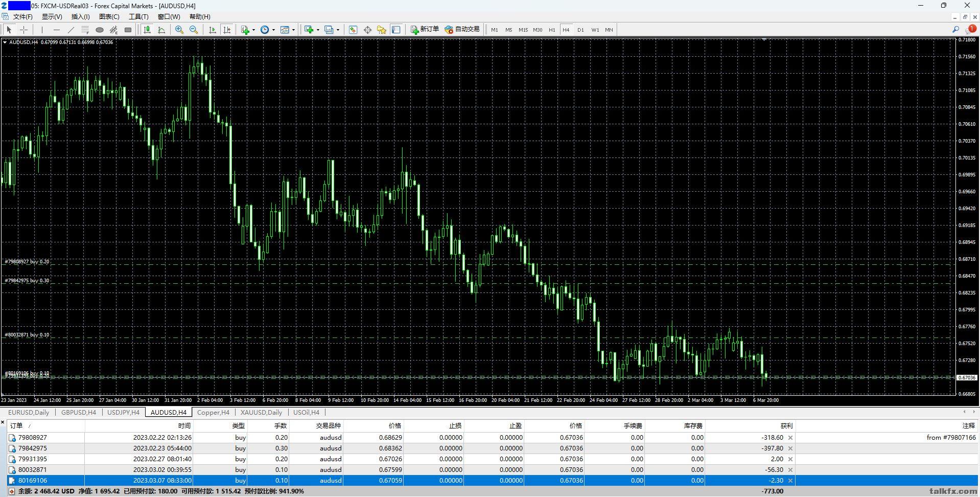Viewport: 980px width, 497px height.
Task: Open the 帮助(H) menu
Action: [200, 17]
